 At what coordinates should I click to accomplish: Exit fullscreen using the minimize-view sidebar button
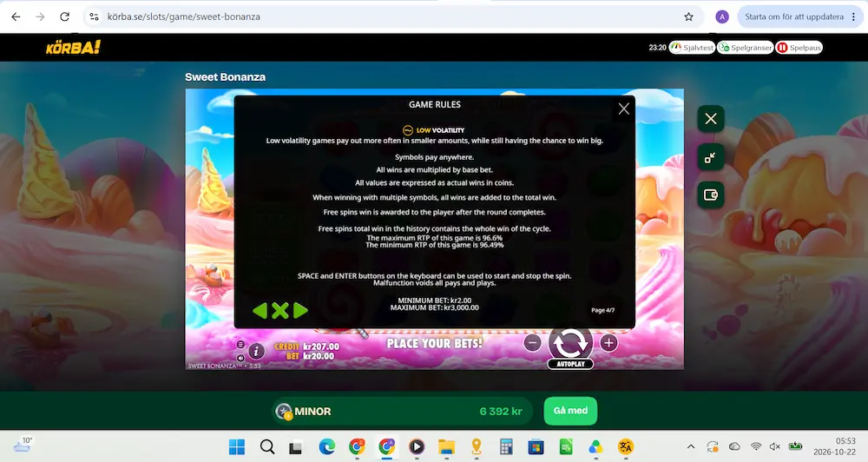(711, 157)
